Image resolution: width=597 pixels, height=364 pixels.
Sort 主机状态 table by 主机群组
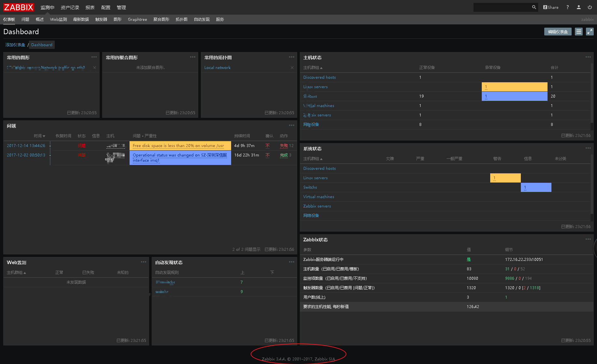point(313,68)
